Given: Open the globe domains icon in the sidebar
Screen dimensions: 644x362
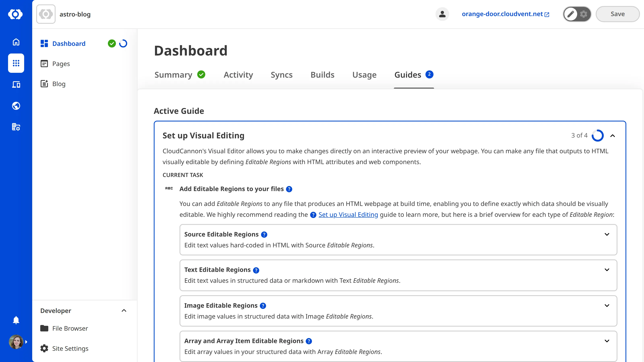Looking at the screenshot, I should [x=16, y=106].
